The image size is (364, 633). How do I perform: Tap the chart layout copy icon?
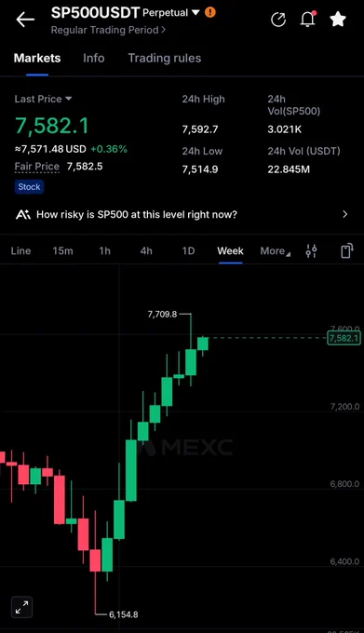pyautogui.click(x=346, y=250)
